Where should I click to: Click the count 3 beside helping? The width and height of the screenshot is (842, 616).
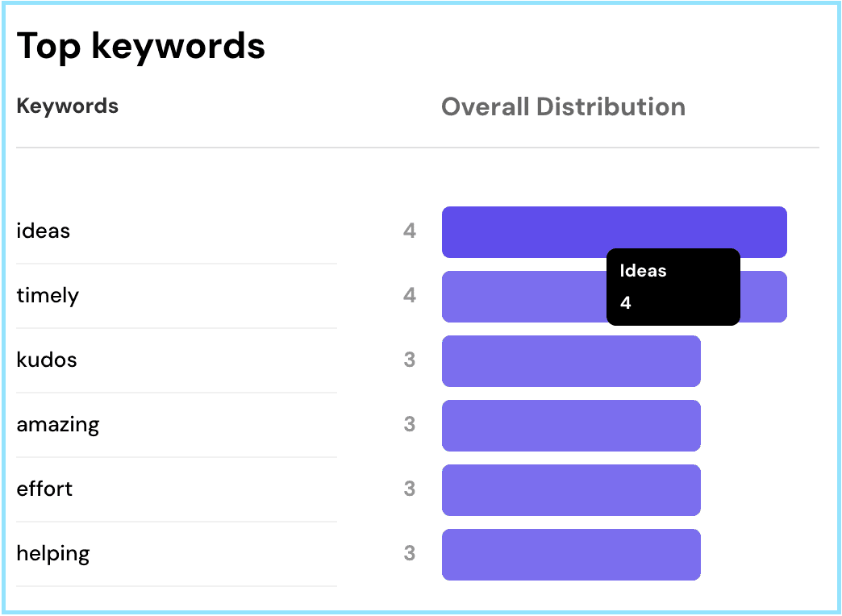[410, 554]
